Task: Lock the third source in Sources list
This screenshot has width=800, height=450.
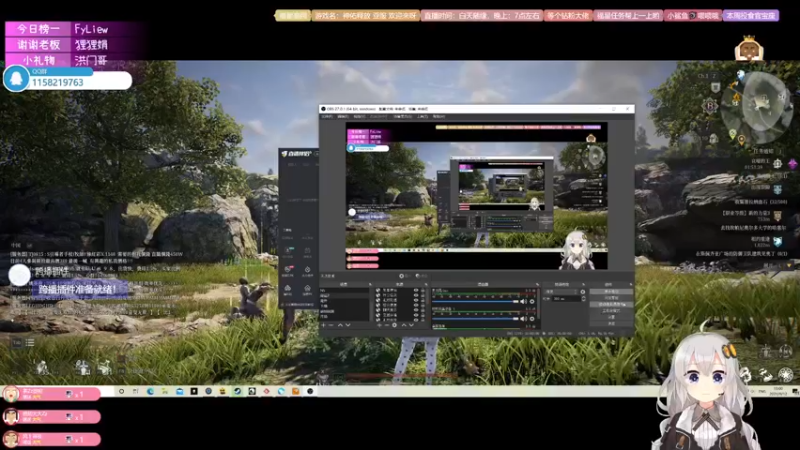Action: 423,300
